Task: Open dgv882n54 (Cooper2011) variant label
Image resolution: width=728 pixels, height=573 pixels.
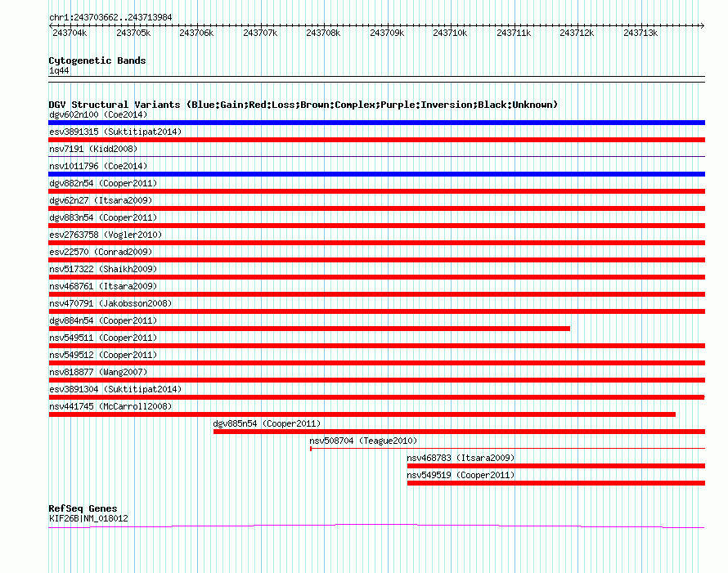Action: (103, 183)
